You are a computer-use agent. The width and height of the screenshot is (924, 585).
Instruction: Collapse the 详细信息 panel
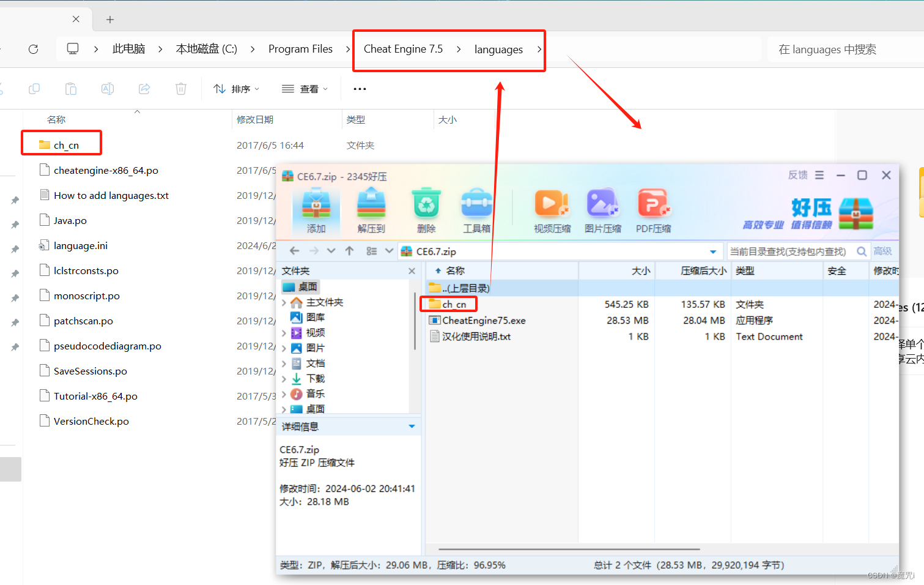click(412, 427)
